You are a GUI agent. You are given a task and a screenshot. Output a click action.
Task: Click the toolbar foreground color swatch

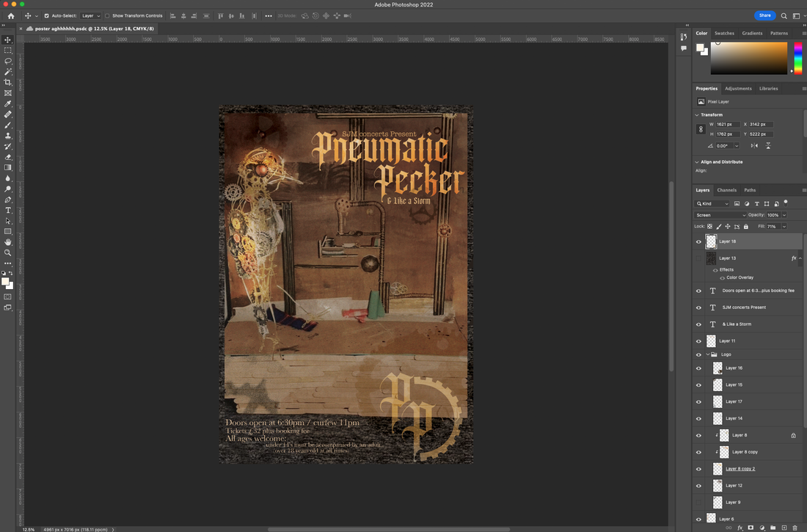[x=5, y=282]
